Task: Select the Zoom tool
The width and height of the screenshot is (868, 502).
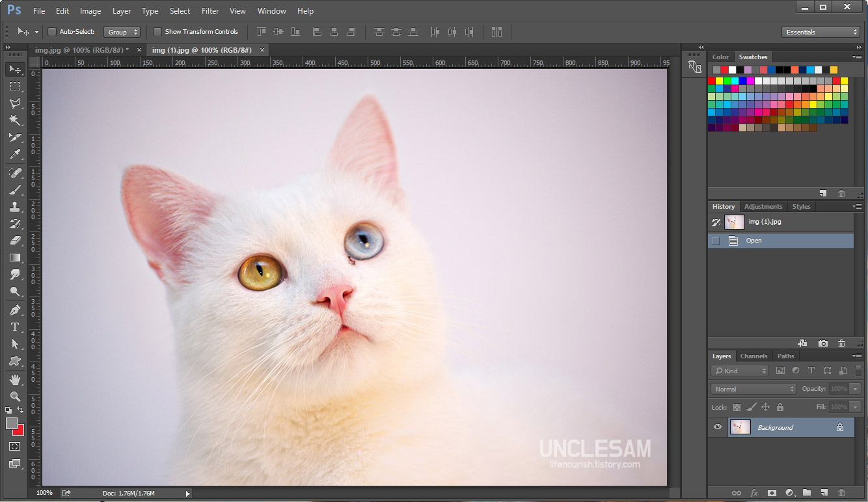Action: [14, 397]
